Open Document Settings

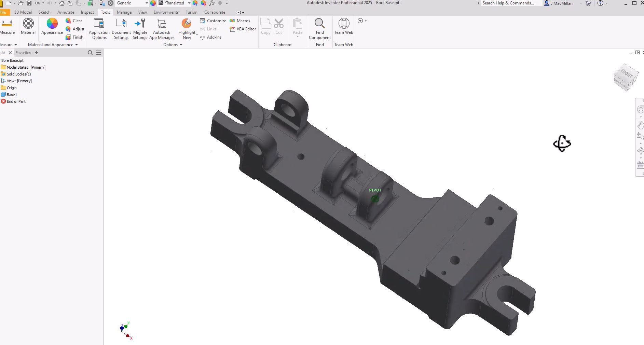121,29
